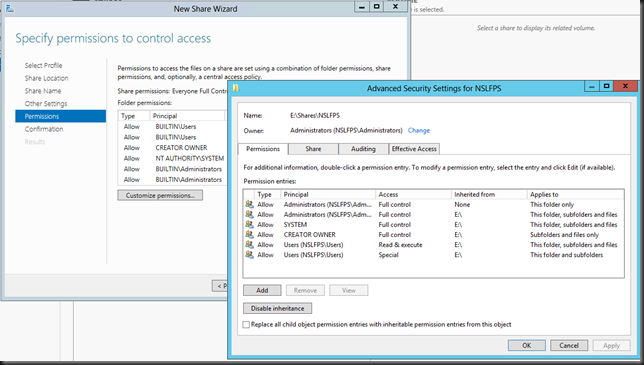Click Type column header in permission entries
Image resolution: width=644 pixels, height=365 pixels.
point(267,194)
